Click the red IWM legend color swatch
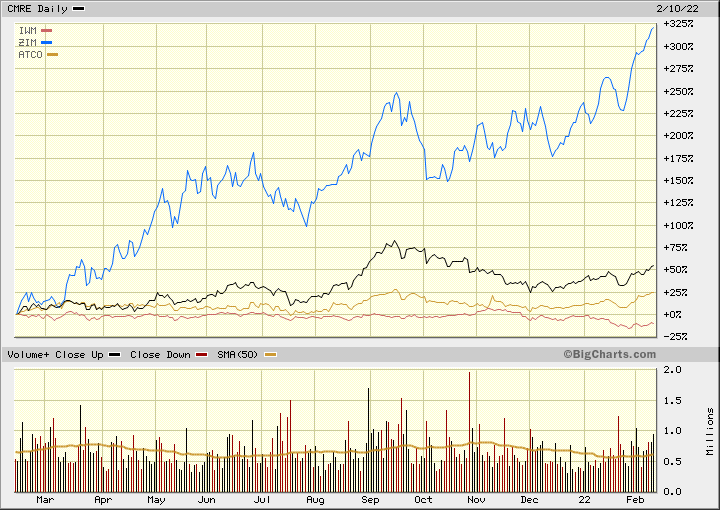 point(46,31)
